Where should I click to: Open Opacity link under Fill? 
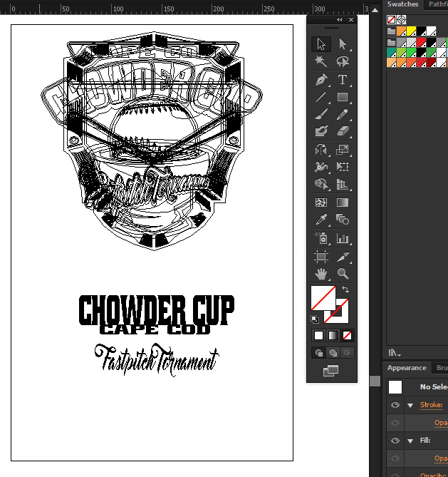pyautogui.click(x=441, y=458)
